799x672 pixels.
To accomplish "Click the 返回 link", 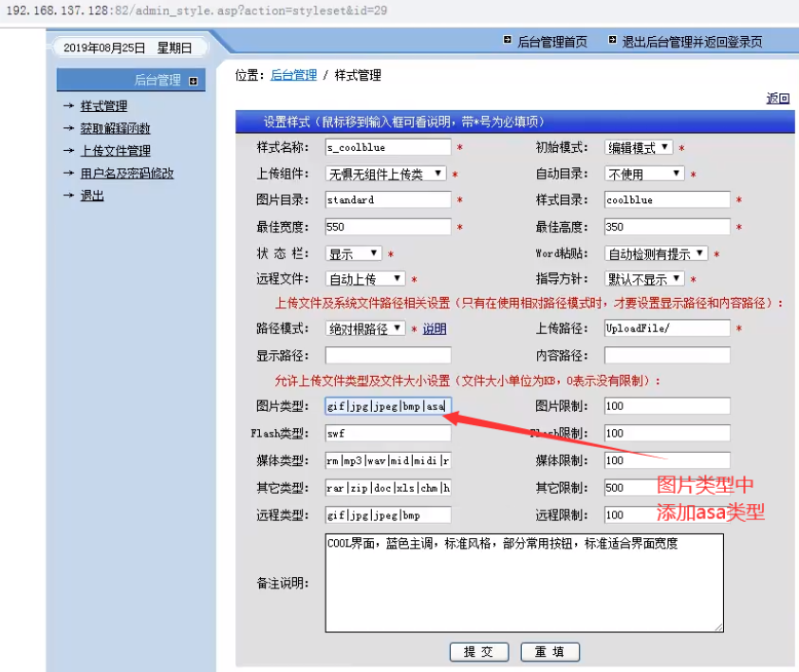I will click(777, 98).
